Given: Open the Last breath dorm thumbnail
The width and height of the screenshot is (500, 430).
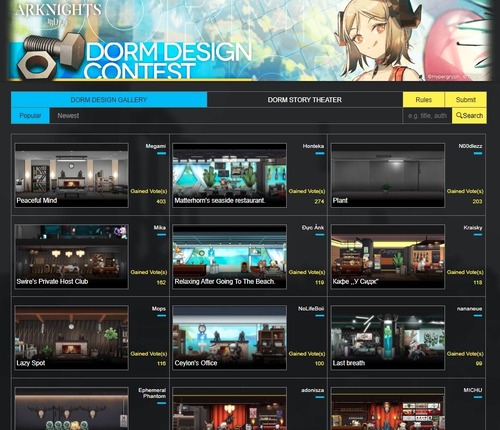Looking at the screenshot, I should tap(388, 338).
